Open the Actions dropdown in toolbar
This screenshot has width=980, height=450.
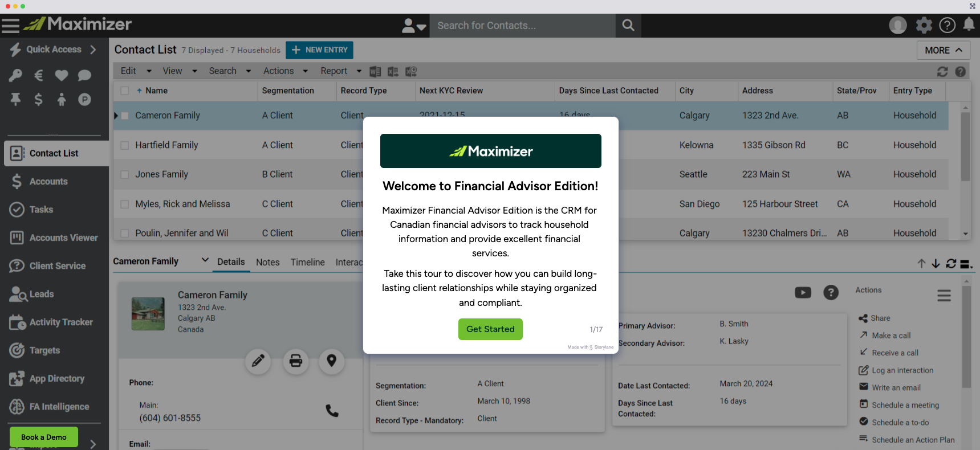(286, 71)
